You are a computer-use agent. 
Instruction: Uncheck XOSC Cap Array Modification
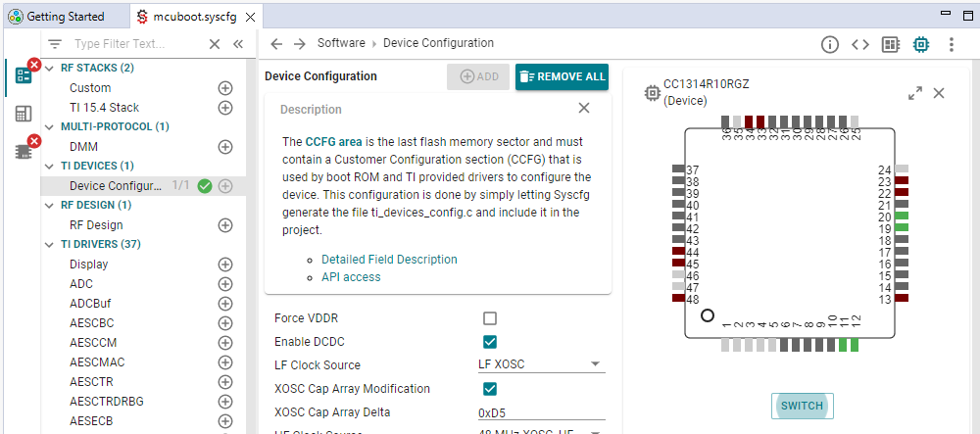pos(490,389)
